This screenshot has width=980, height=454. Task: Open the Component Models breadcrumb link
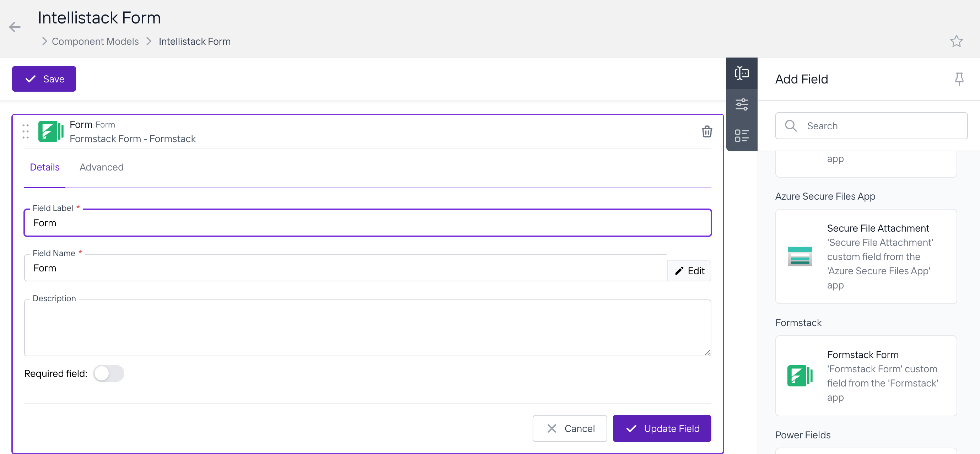[95, 42]
